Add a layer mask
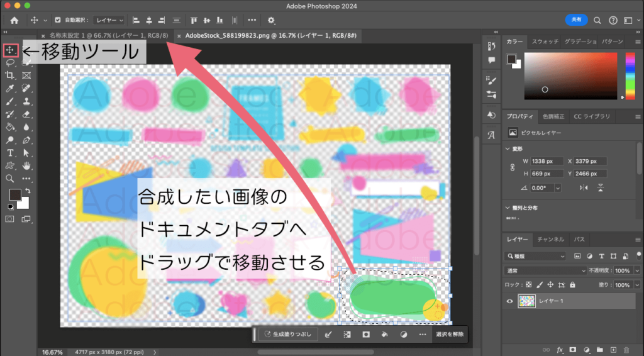The width and height of the screenshot is (644, 356). pyautogui.click(x=573, y=350)
